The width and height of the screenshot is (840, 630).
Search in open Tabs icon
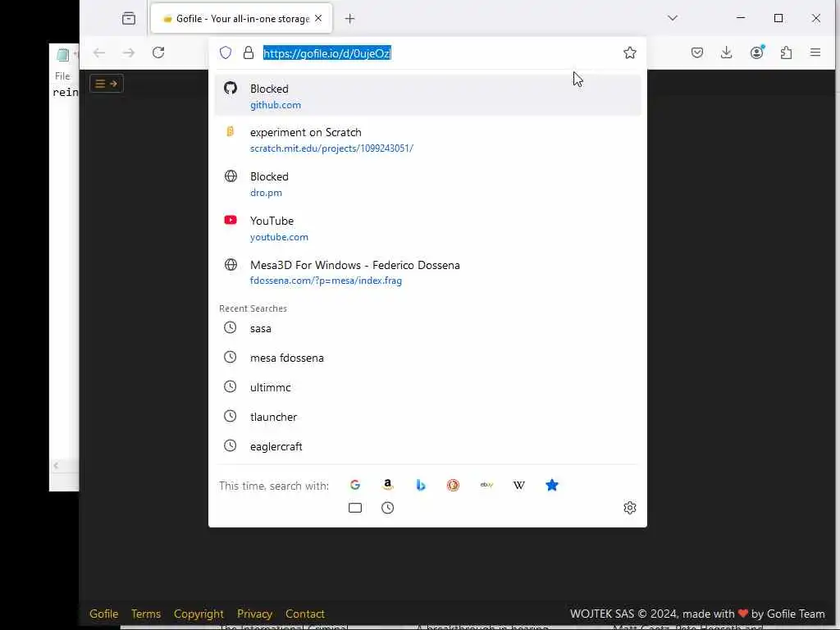355,507
